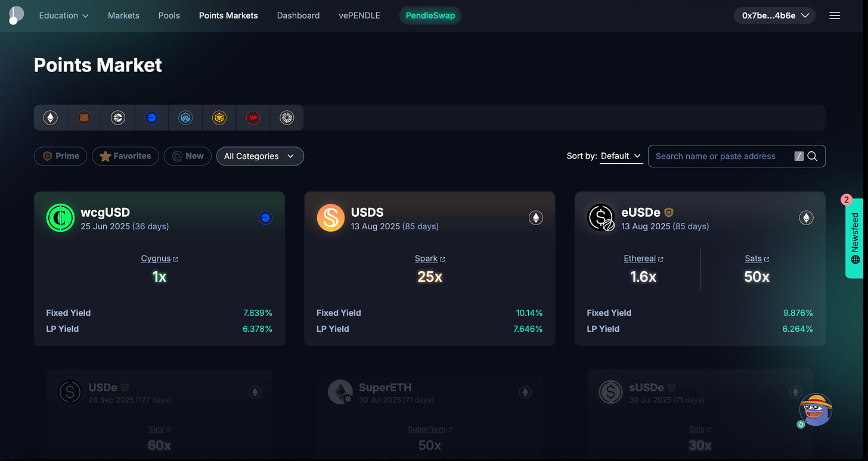Open the hamburger menu icon
The image size is (868, 461).
[x=835, y=15]
